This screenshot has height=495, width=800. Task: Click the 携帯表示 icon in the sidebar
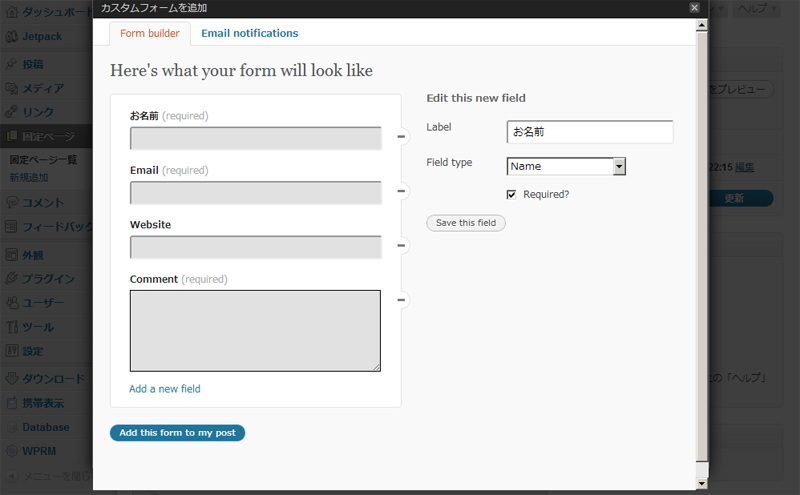[x=11, y=403]
